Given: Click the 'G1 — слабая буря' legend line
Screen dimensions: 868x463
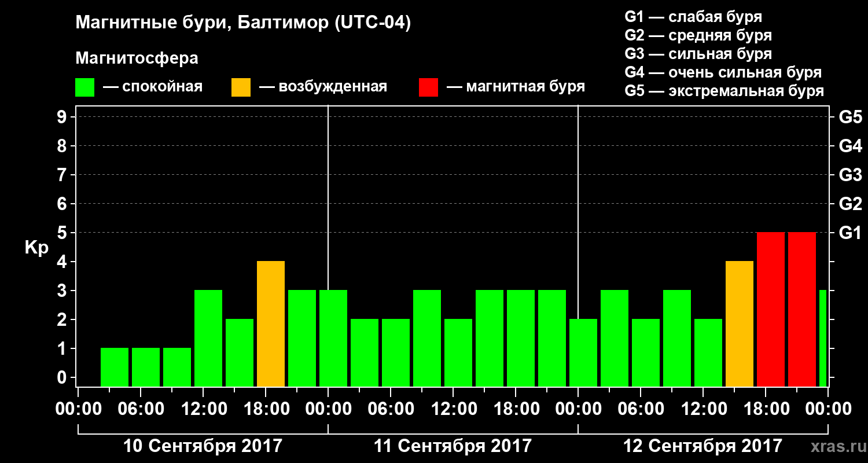Looking at the screenshot, I should tap(693, 17).
